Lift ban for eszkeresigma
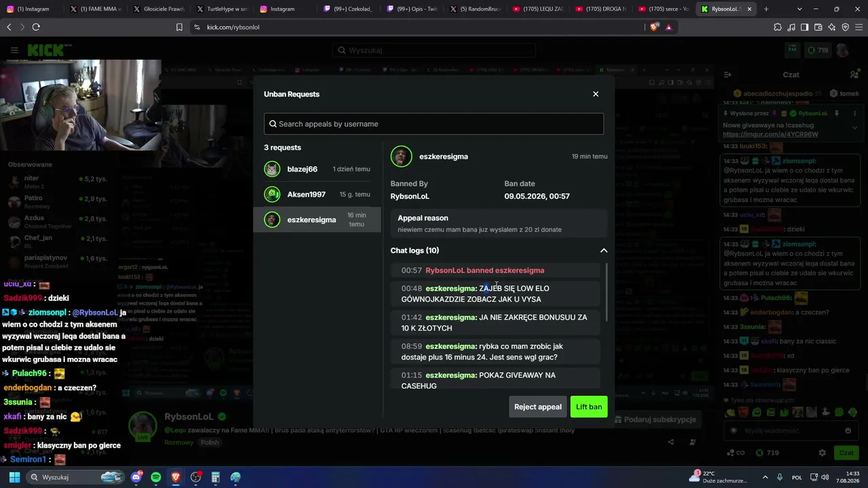 point(589,407)
